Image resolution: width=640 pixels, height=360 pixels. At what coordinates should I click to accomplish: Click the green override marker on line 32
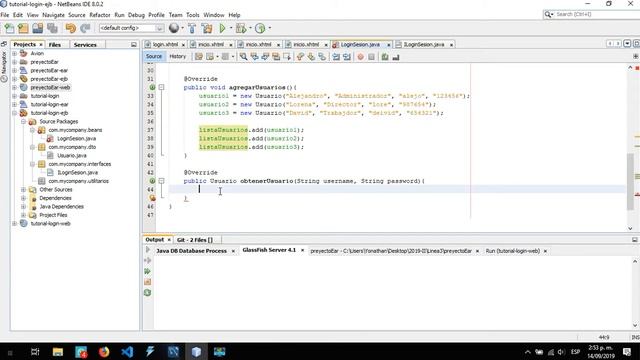tap(152, 87)
